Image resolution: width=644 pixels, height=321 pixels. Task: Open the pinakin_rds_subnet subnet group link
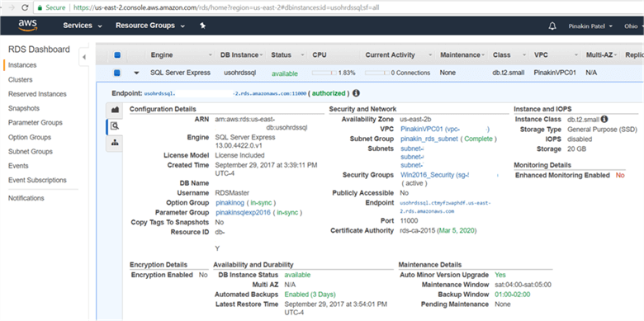429,139
